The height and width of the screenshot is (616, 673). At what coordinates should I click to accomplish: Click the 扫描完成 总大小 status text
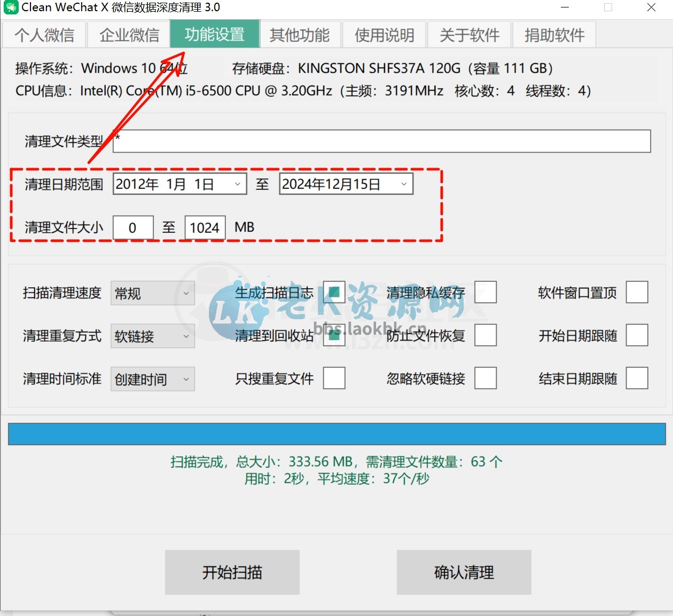click(336, 462)
